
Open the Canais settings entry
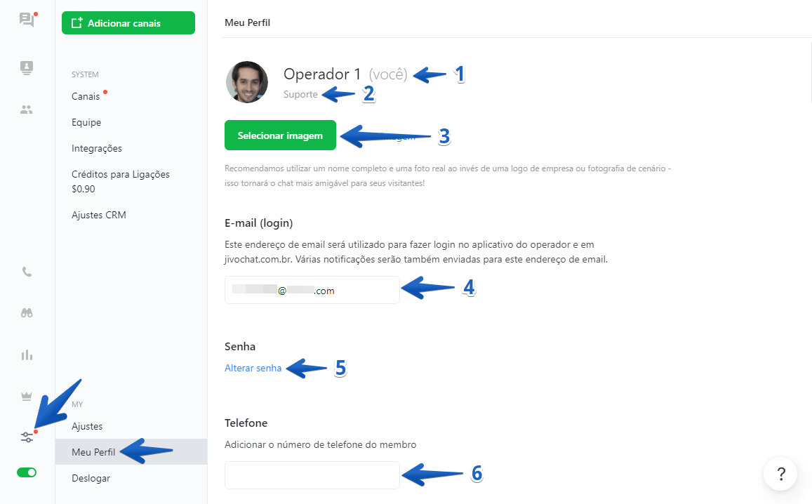click(84, 96)
